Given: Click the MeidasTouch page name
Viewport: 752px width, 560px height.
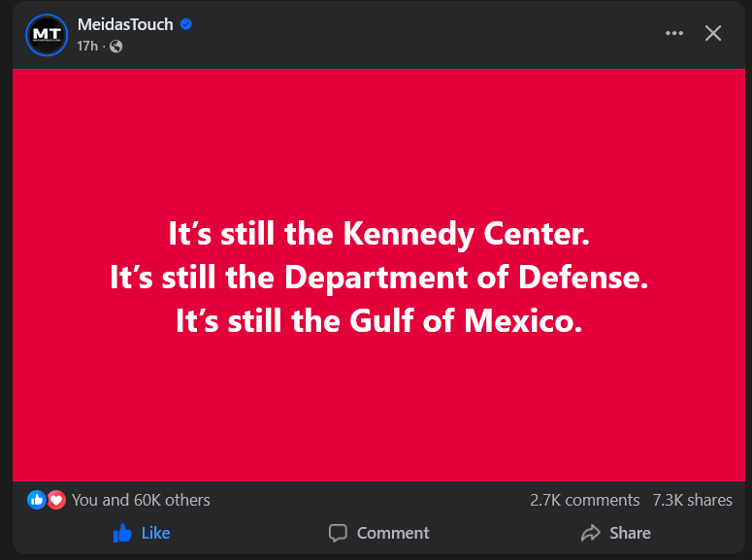Looking at the screenshot, I should pos(125,24).
